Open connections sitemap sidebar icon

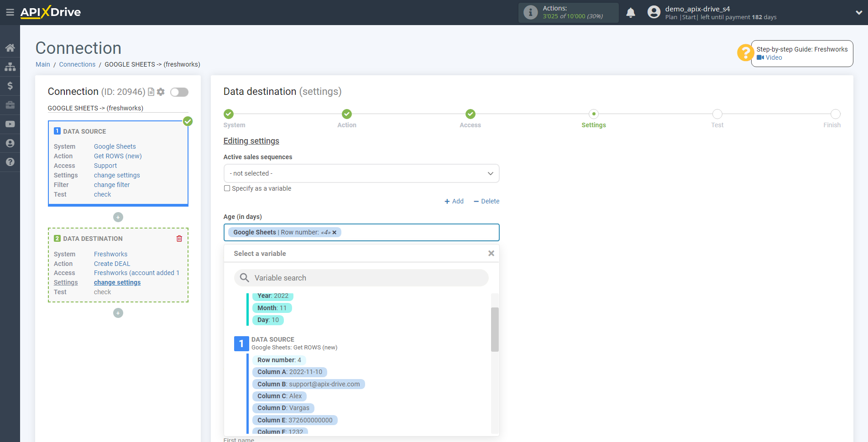pyautogui.click(x=10, y=67)
